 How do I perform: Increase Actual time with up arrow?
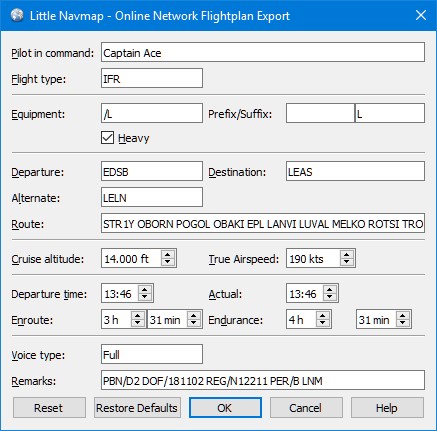click(x=330, y=289)
